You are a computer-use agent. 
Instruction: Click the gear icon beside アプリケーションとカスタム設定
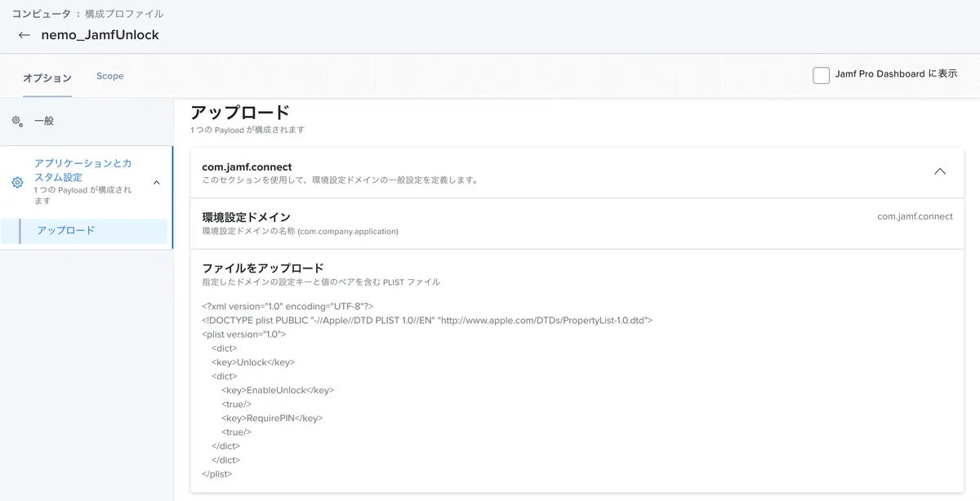pos(17,182)
